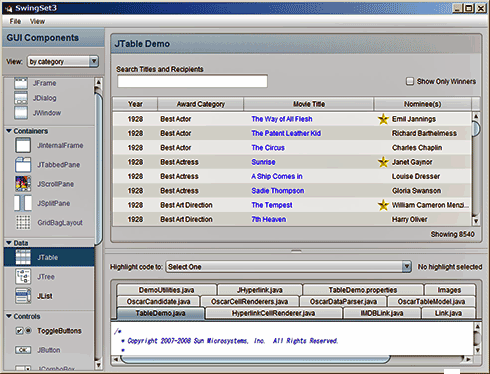The width and height of the screenshot is (490, 374).
Task: Open The Way of All Flesh link
Action: point(282,119)
